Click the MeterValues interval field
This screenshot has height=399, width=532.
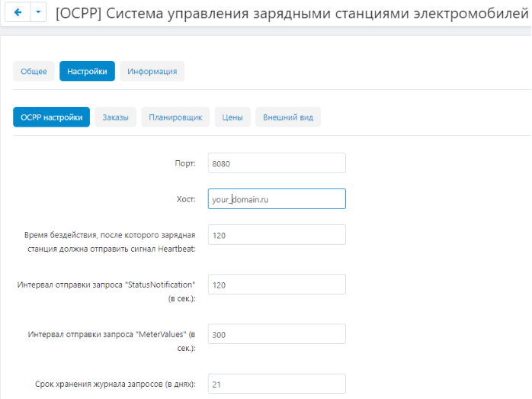pos(277,334)
